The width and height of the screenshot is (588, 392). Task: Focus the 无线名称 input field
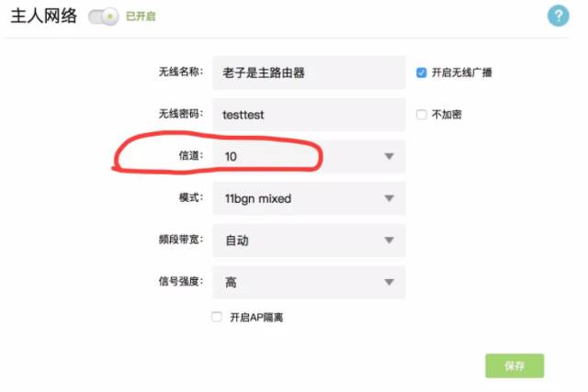(309, 73)
